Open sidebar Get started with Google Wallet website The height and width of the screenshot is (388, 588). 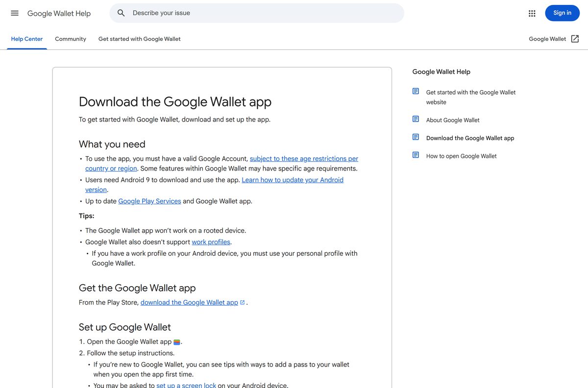[471, 97]
